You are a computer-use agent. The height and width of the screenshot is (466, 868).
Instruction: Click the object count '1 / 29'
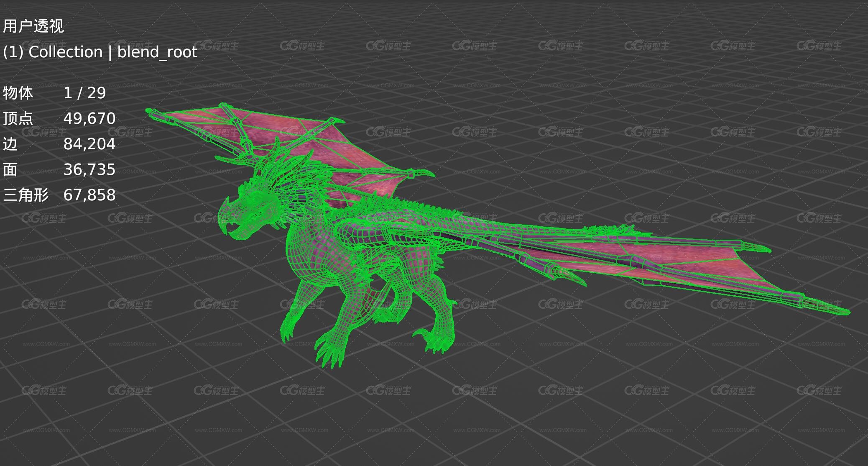coord(85,93)
